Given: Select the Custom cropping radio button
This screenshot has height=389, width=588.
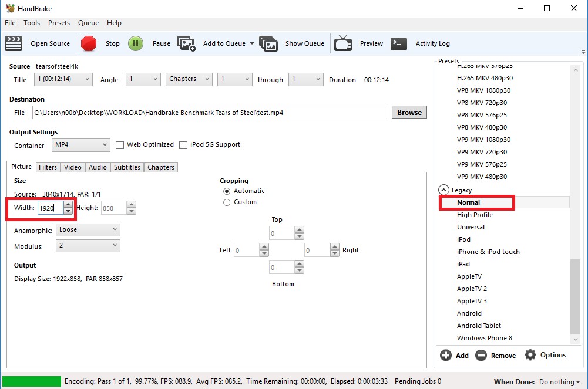Looking at the screenshot, I should [227, 202].
